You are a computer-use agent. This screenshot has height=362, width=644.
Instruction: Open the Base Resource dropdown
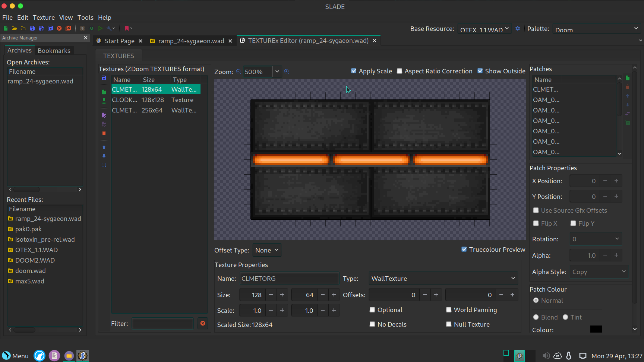pos(484,29)
